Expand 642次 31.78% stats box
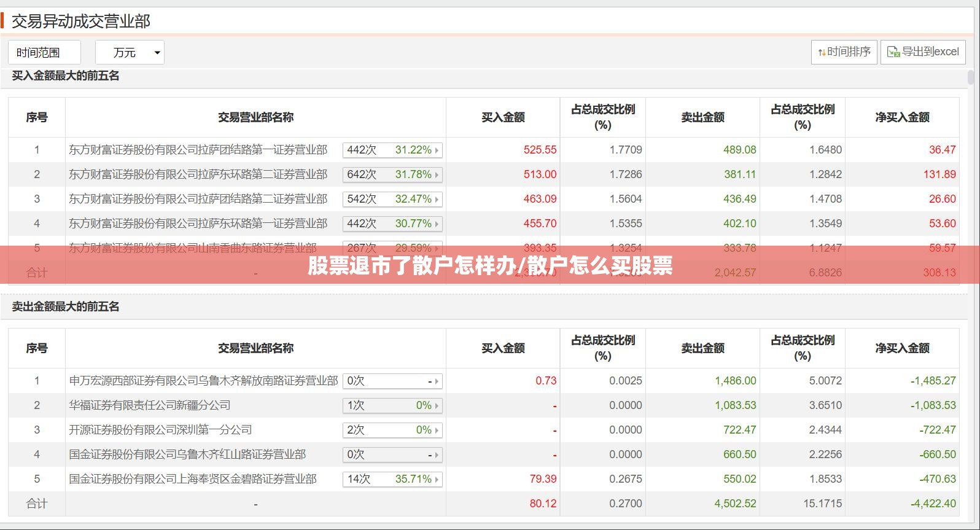The width and height of the screenshot is (980, 530). 392,174
